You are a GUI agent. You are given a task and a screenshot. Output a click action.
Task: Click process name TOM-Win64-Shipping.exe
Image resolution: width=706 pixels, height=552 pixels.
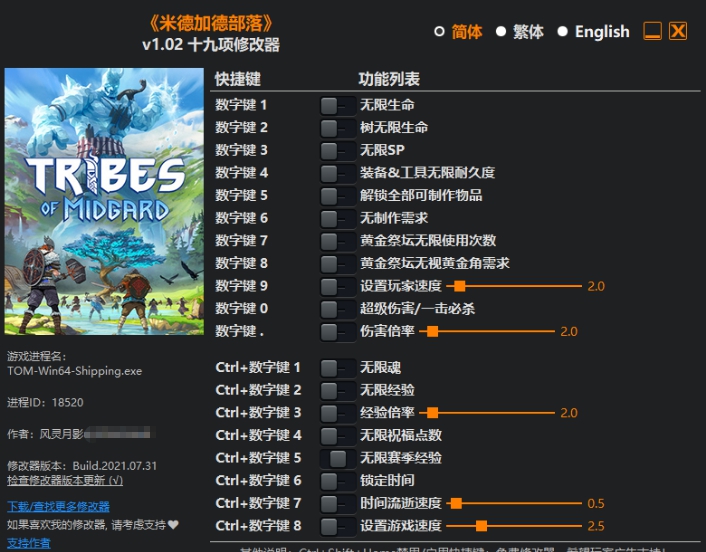point(75,371)
